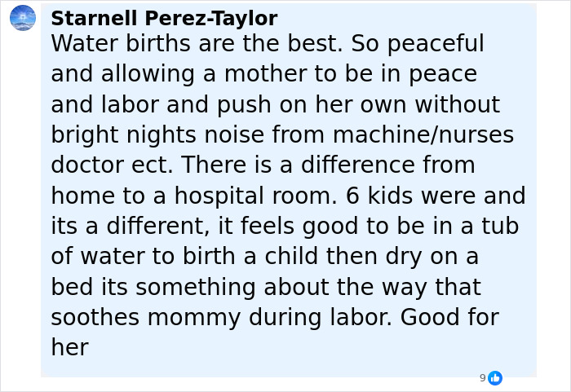Click the word 'tub' at line end
This screenshot has height=392, width=571.
(500, 226)
